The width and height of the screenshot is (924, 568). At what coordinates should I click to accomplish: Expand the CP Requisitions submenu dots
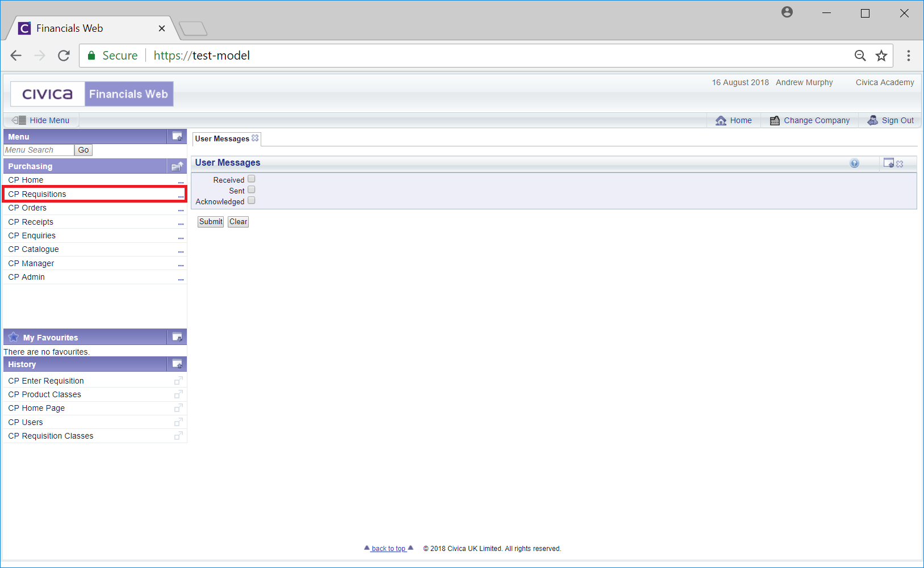tap(181, 196)
